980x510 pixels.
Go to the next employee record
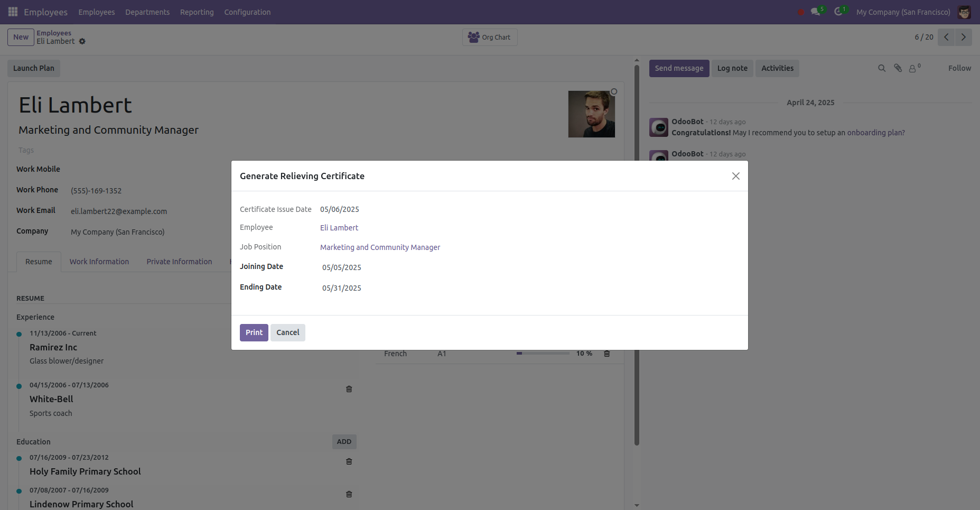point(963,37)
